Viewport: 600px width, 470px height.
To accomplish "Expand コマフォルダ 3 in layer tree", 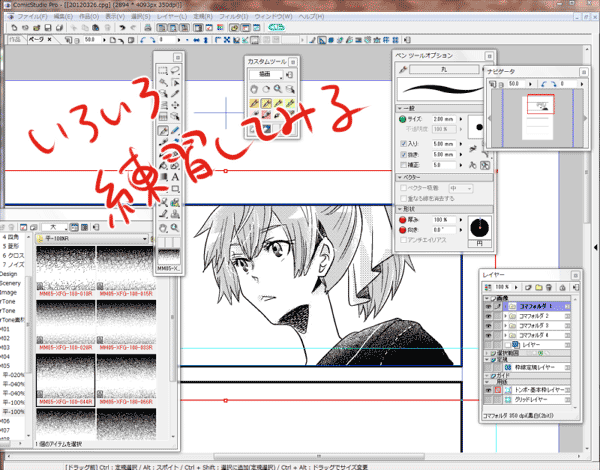I will click(x=506, y=326).
